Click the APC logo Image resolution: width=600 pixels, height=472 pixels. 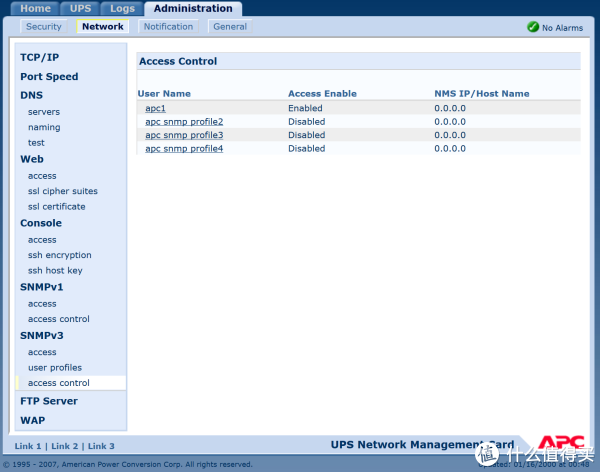[561, 444]
